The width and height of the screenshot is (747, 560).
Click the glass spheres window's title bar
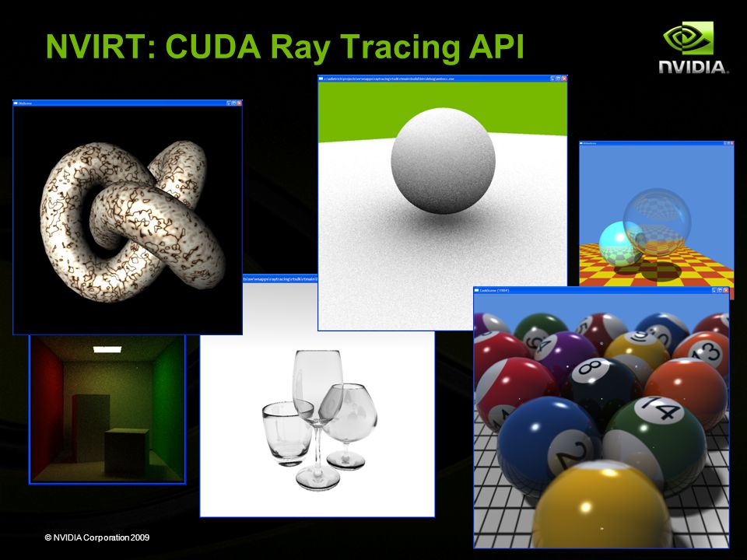click(x=657, y=143)
